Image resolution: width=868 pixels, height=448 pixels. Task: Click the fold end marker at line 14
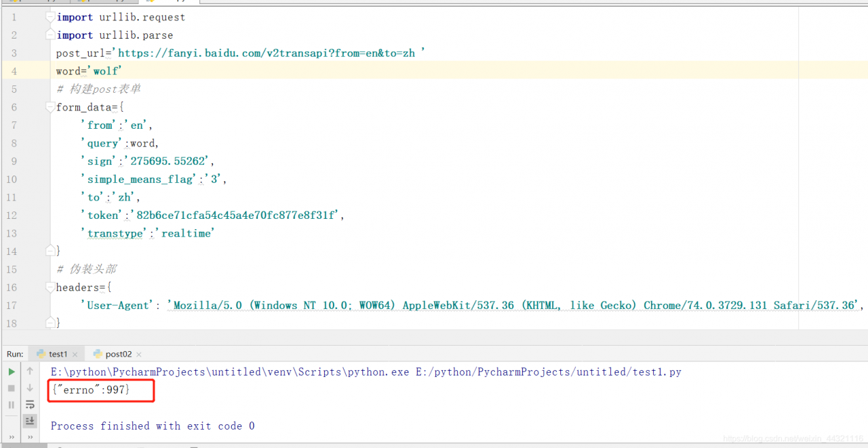click(50, 251)
